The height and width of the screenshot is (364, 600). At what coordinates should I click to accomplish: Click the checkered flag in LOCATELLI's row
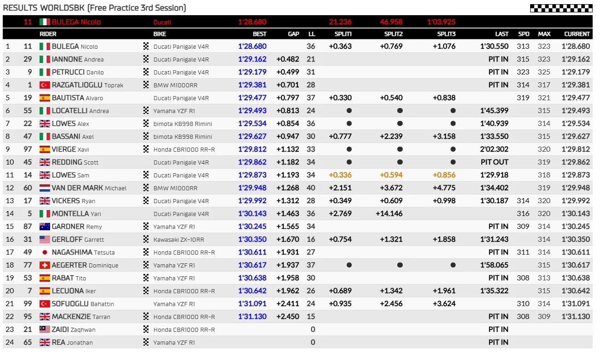click(x=146, y=110)
